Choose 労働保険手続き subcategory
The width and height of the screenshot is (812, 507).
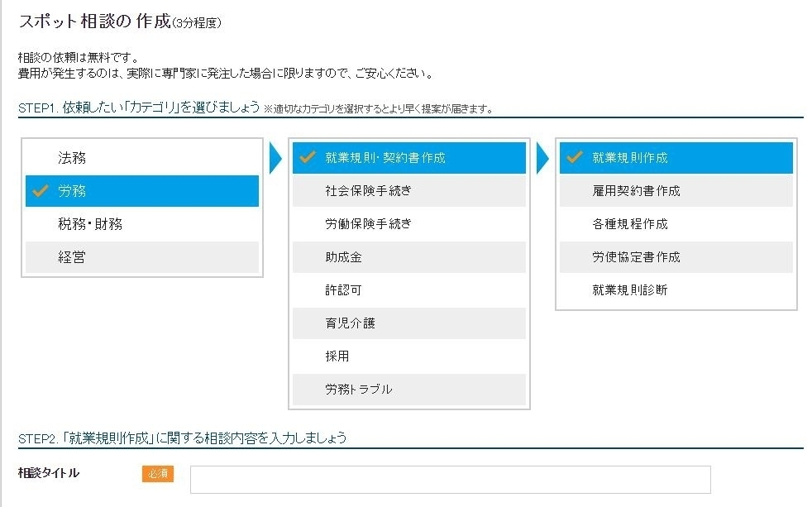coord(409,224)
